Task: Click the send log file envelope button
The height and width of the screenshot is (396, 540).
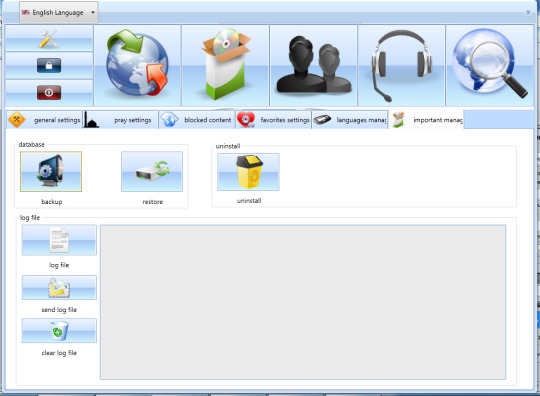Action: [59, 288]
